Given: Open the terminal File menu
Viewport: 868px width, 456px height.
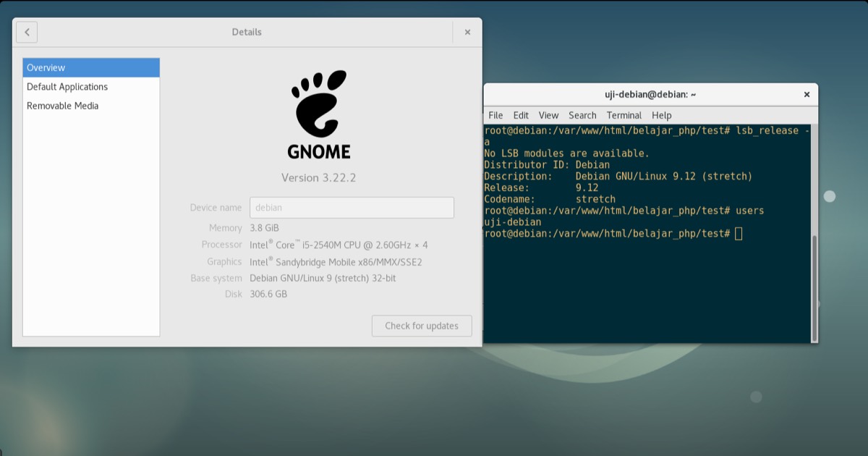Looking at the screenshot, I should tap(495, 115).
